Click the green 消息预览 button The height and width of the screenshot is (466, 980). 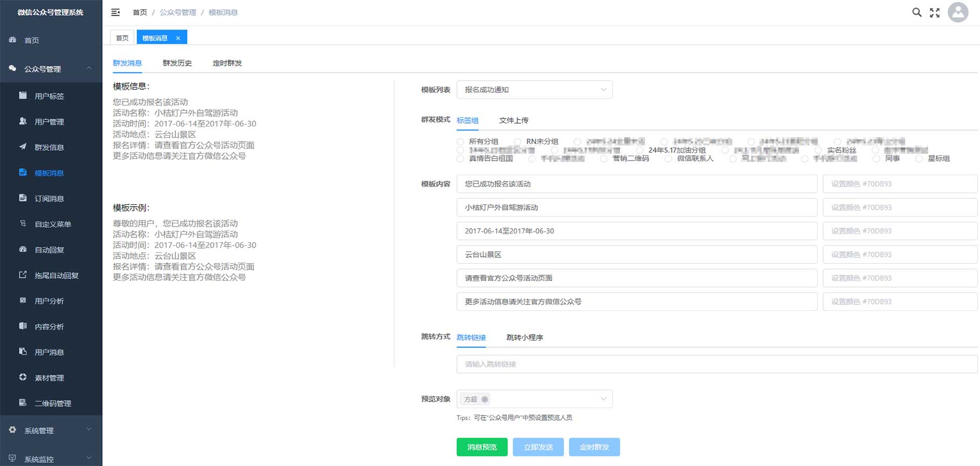click(482, 447)
